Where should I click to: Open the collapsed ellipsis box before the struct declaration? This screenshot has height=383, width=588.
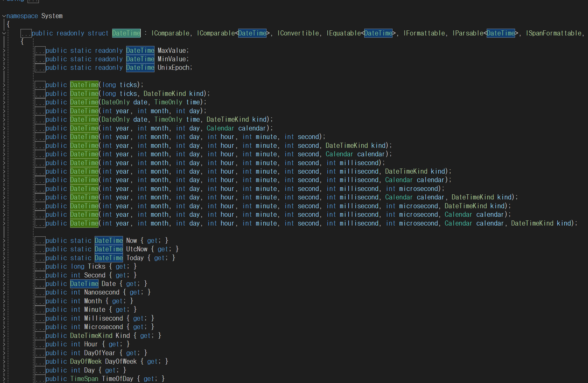coord(26,34)
